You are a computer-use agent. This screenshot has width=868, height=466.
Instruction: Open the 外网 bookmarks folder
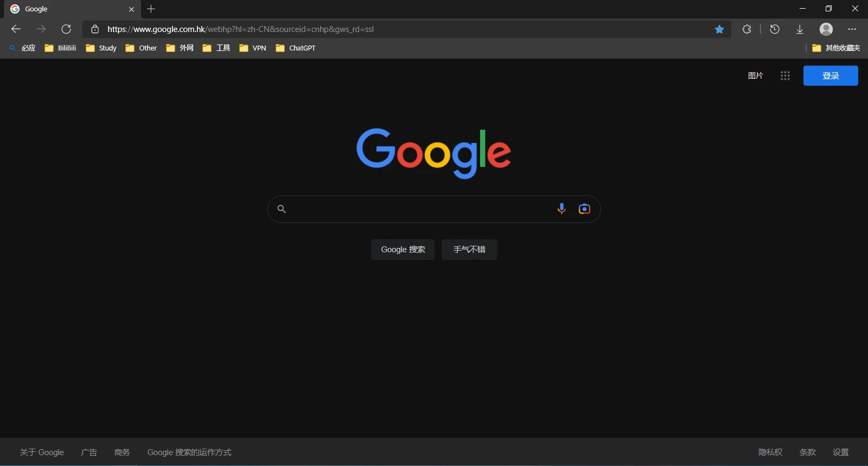[x=180, y=48]
